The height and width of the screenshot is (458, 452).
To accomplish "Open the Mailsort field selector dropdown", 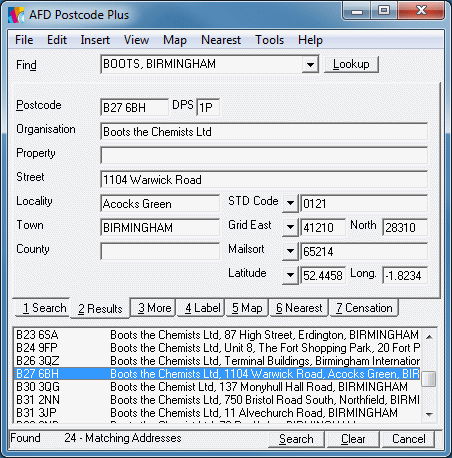I will pos(290,251).
